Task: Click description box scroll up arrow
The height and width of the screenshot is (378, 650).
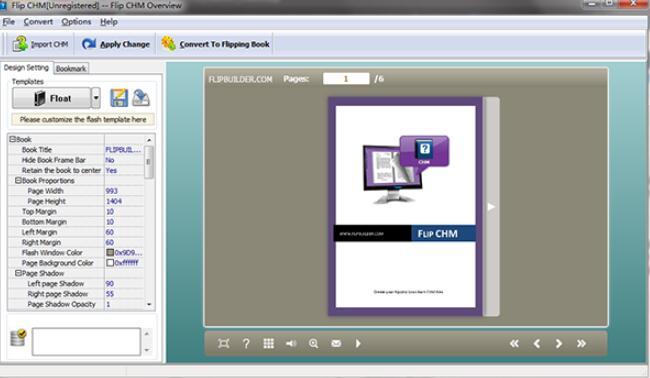Action: pyautogui.click(x=147, y=334)
